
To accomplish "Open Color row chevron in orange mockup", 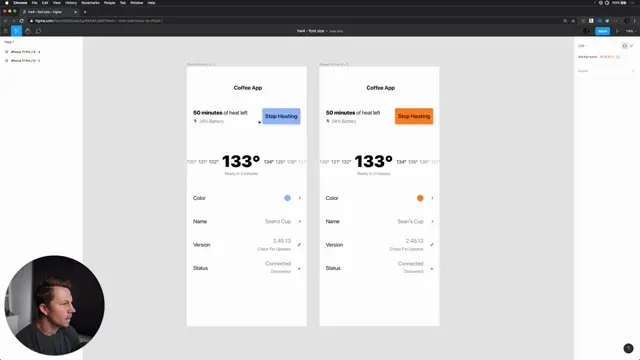I will pyautogui.click(x=432, y=198).
